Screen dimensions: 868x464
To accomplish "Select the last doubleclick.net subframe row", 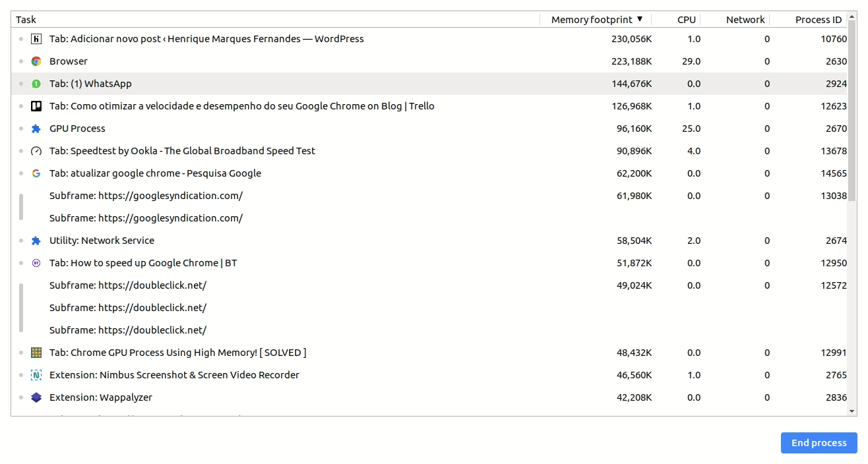I will click(x=429, y=330).
